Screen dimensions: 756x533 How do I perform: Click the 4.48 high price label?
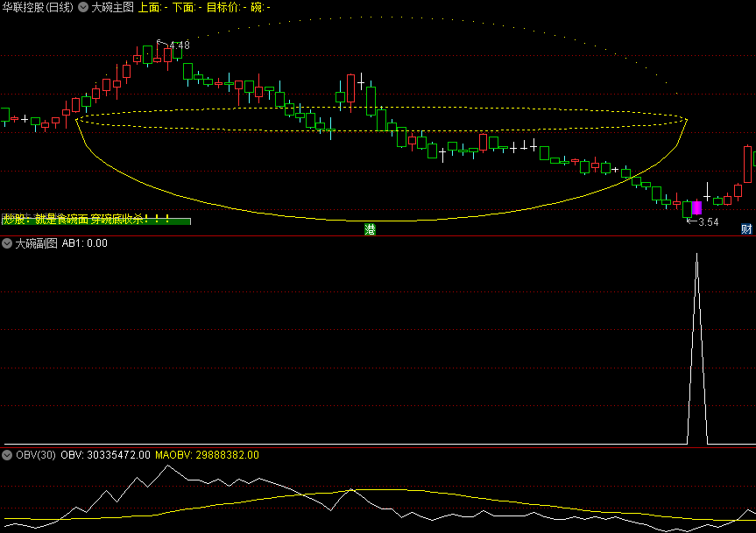pos(180,46)
